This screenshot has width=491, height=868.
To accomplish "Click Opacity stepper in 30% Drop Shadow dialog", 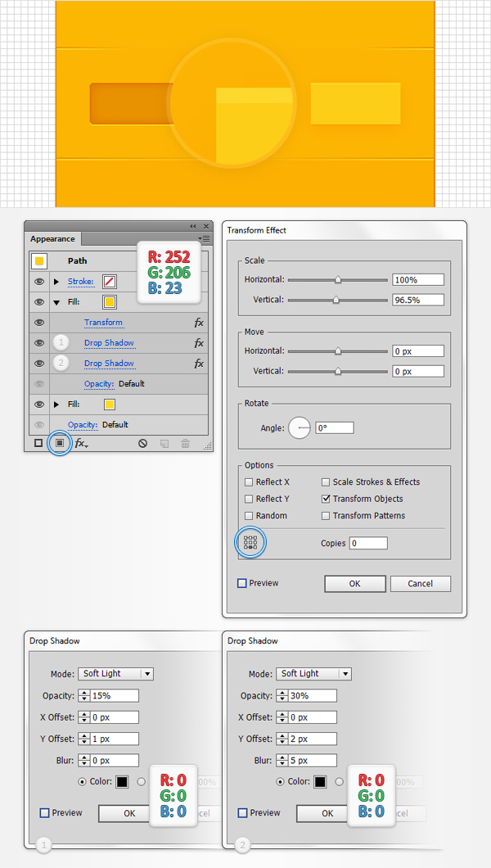I will point(282,696).
